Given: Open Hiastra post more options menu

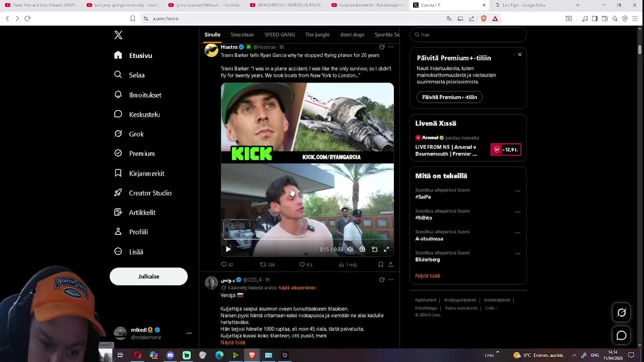Looking at the screenshot, I should click(x=391, y=47).
